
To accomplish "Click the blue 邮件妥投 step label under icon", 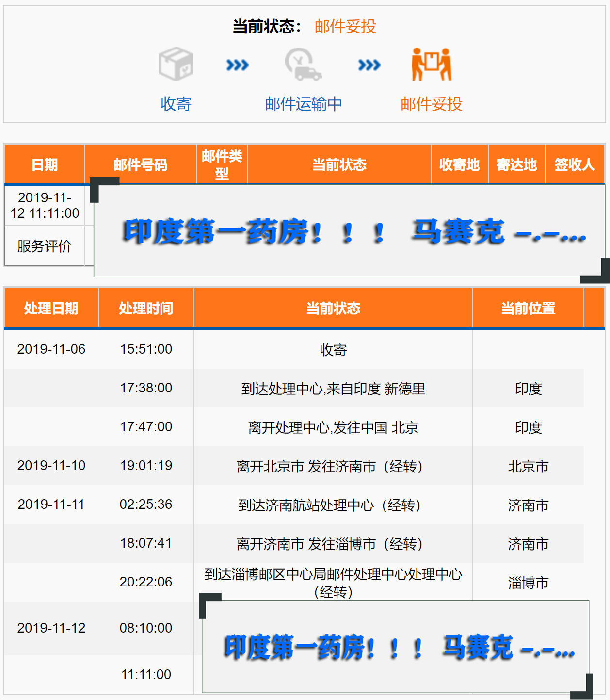I will pos(431,104).
